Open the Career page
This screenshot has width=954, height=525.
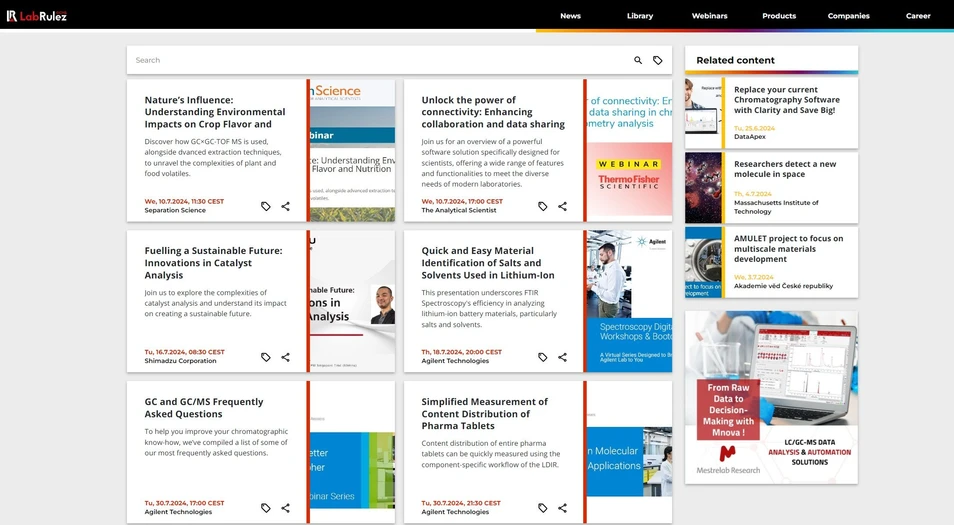coord(918,16)
